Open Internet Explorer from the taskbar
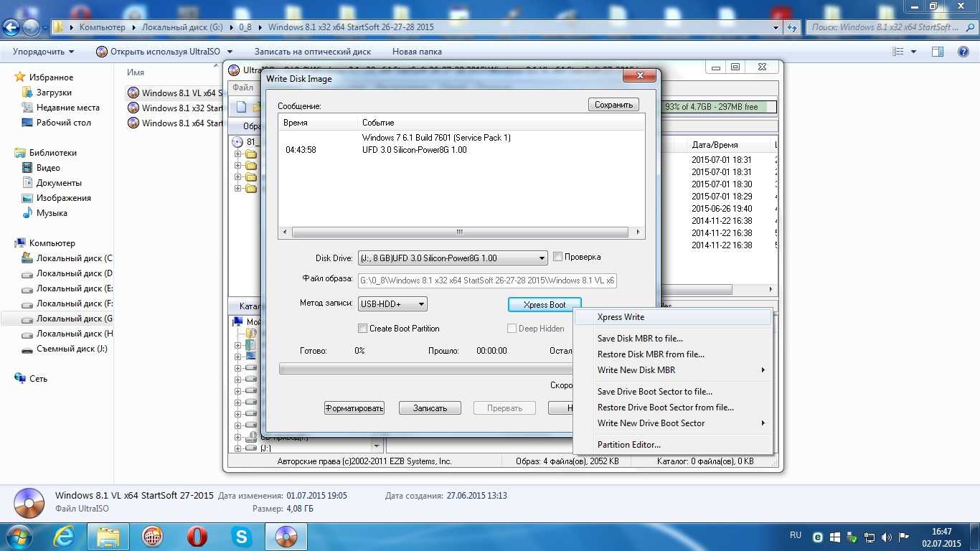Viewport: 980px width, 551px height. [65, 537]
